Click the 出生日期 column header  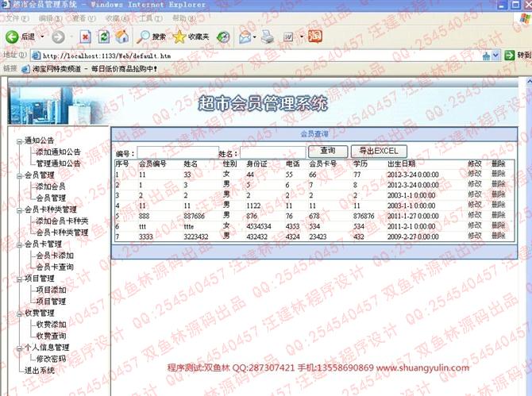[x=401, y=163]
